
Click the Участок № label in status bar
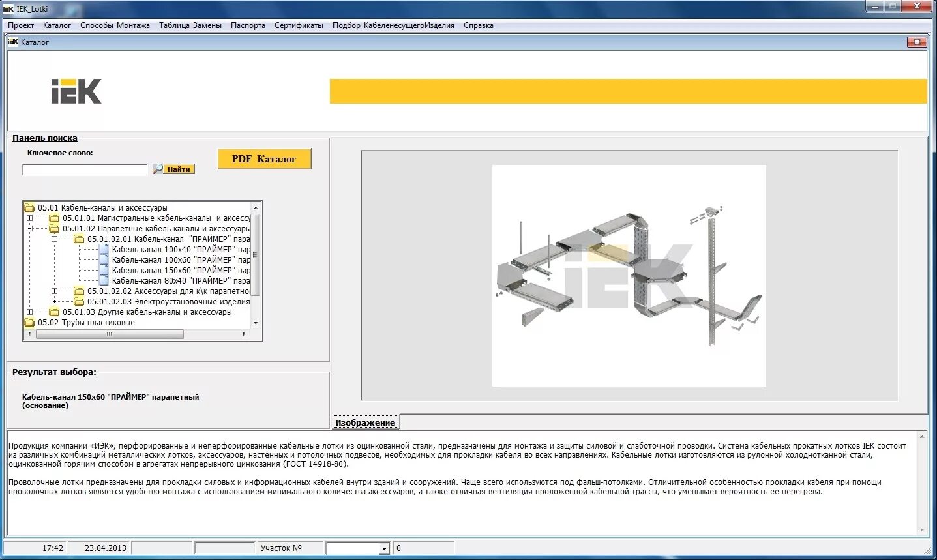point(281,548)
